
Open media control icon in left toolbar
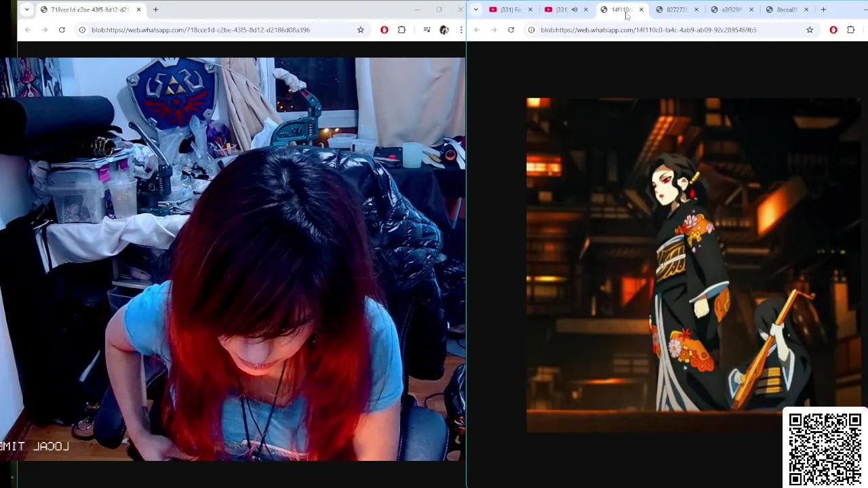click(x=427, y=30)
